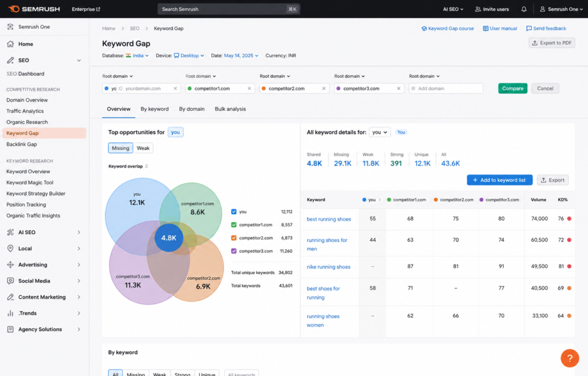Screen dimensions: 588x376
Task: Switch to the Bulk analysis tab
Action: tap(230, 109)
